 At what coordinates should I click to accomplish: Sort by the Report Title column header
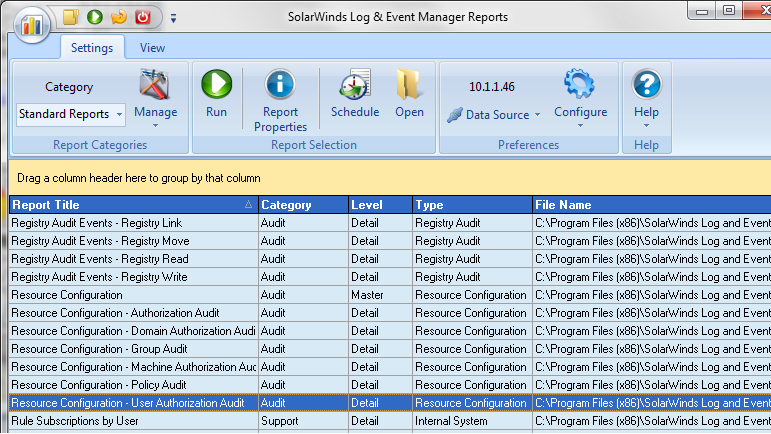pos(133,205)
